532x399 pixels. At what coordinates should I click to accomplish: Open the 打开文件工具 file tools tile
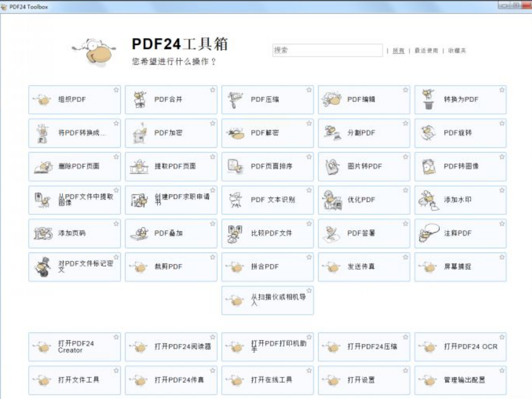(x=75, y=380)
